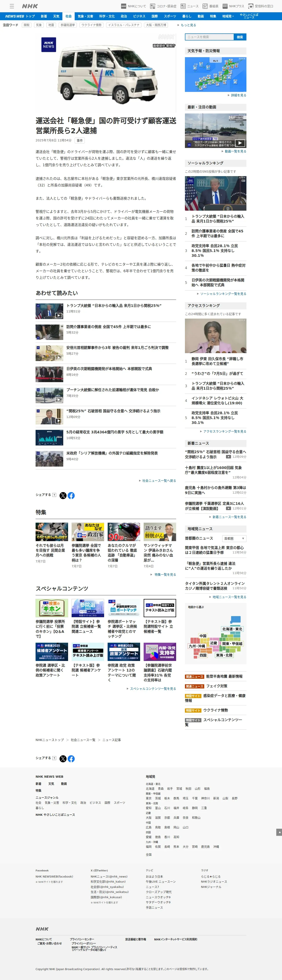The image size is (282, 980).
Task: Open 受信料の窓口 header icon link
Action: 261,6
